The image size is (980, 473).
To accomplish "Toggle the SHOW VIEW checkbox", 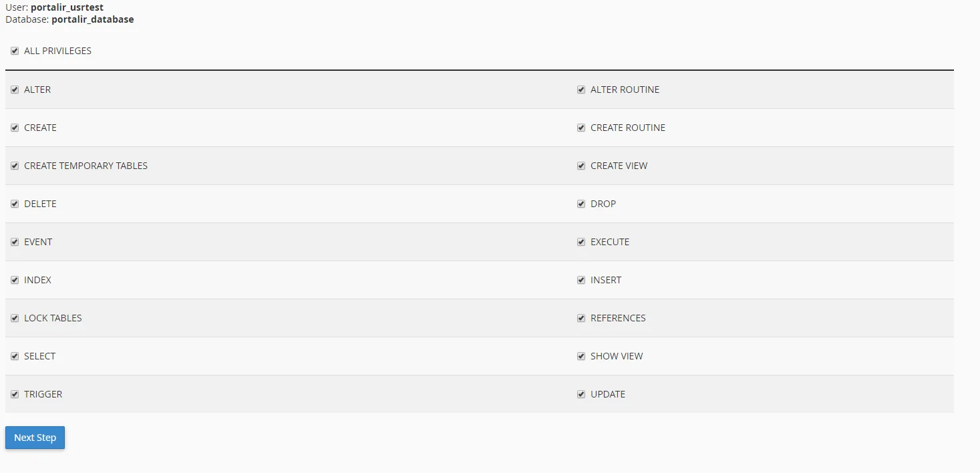I will click(581, 356).
